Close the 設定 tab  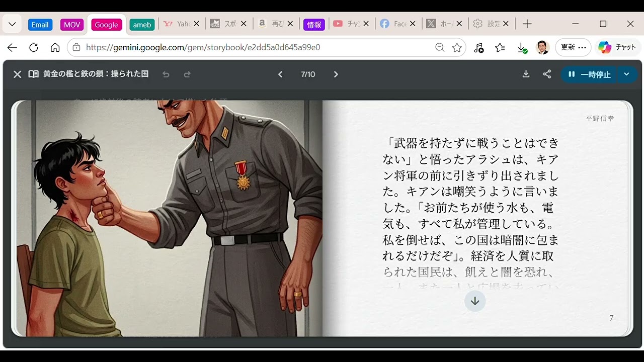(506, 24)
